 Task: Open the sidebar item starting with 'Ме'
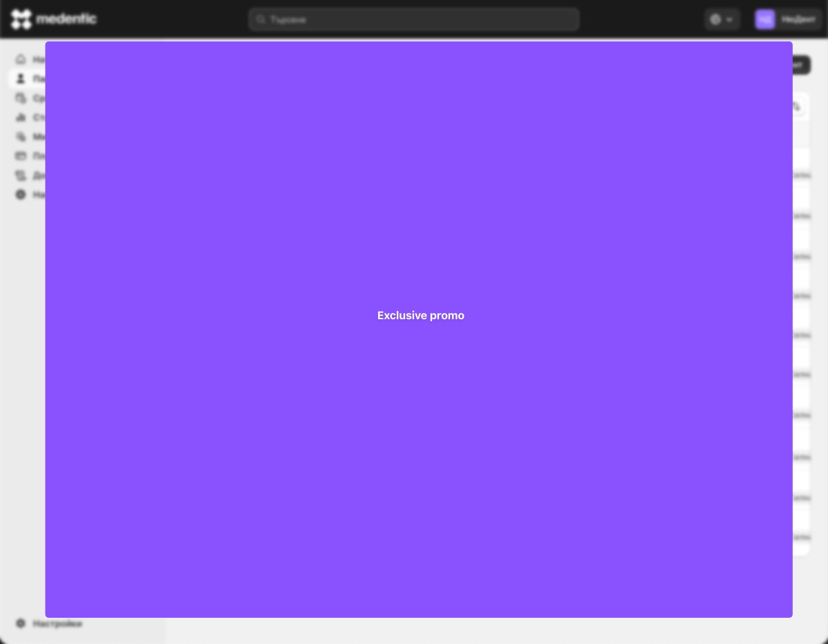point(39,137)
